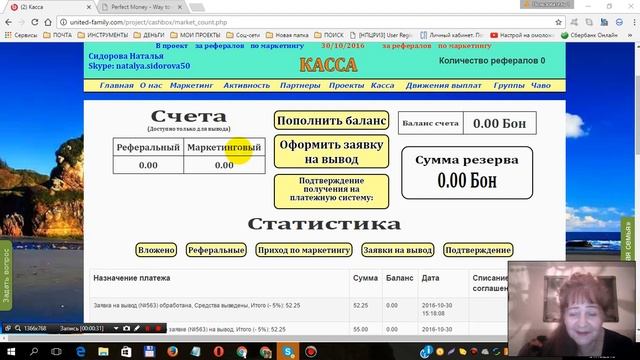Go to Главная in the site menu
Viewport: 640px width, 360px height.
[x=116, y=85]
